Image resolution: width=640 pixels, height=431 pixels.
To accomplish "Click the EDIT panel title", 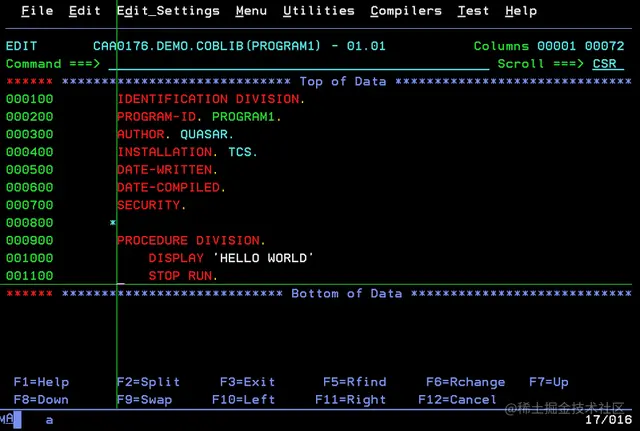I will click(x=21, y=46).
